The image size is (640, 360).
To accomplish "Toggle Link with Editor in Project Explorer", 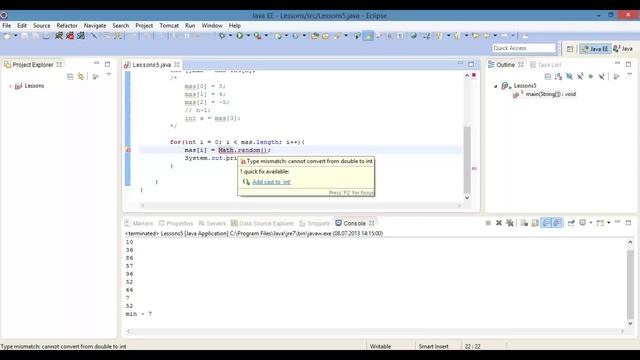I will coord(81,76).
